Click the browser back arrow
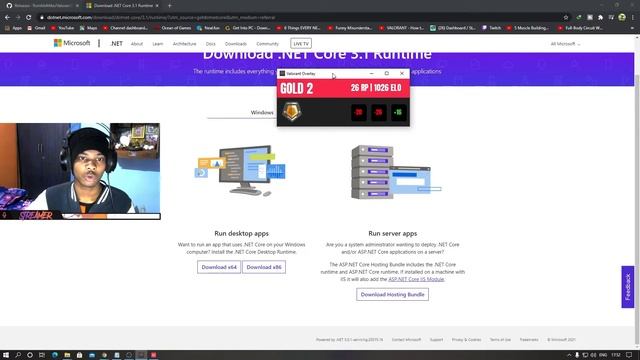640x360 pixels. coord(7,18)
